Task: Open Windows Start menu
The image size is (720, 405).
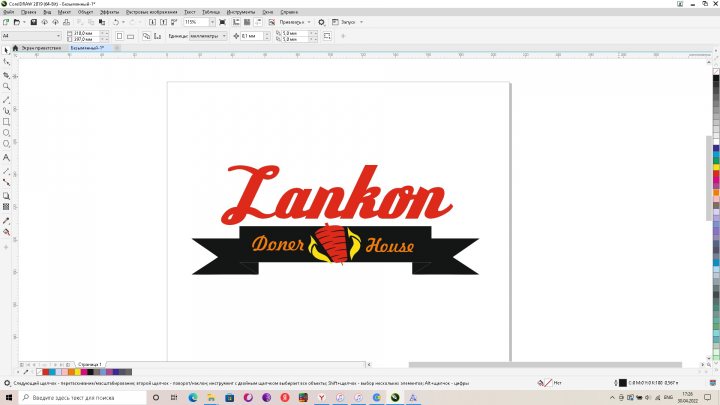Action: pyautogui.click(x=9, y=398)
